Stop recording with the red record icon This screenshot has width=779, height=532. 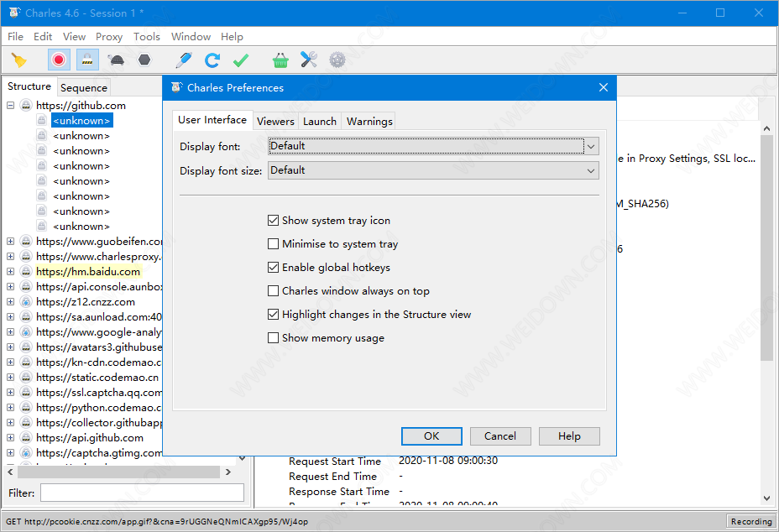(59, 60)
